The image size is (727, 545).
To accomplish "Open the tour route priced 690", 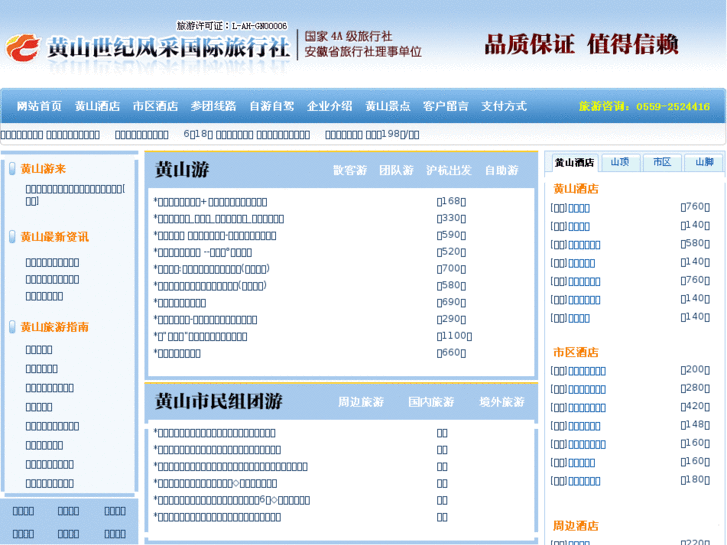I will [x=180, y=303].
